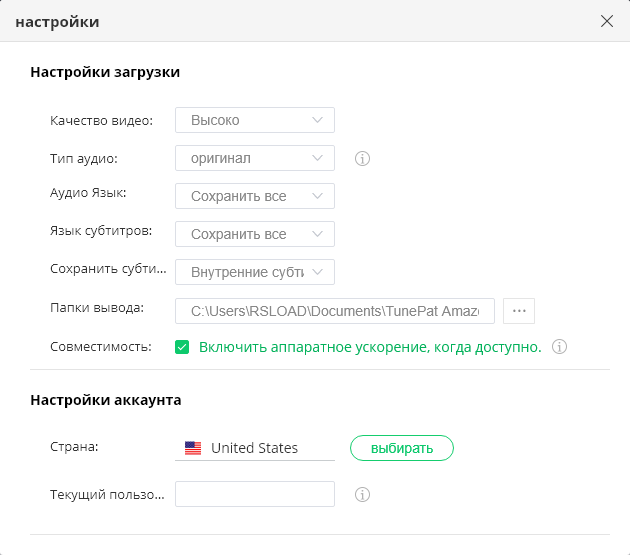Expand the Качество видео dropdown

point(255,120)
